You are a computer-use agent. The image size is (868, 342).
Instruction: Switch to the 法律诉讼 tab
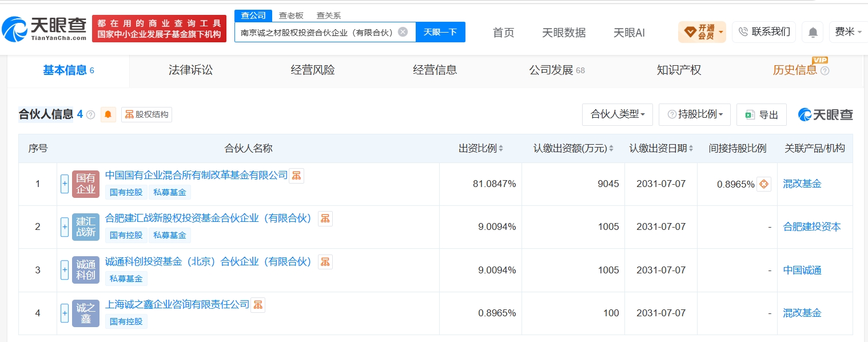coord(190,70)
